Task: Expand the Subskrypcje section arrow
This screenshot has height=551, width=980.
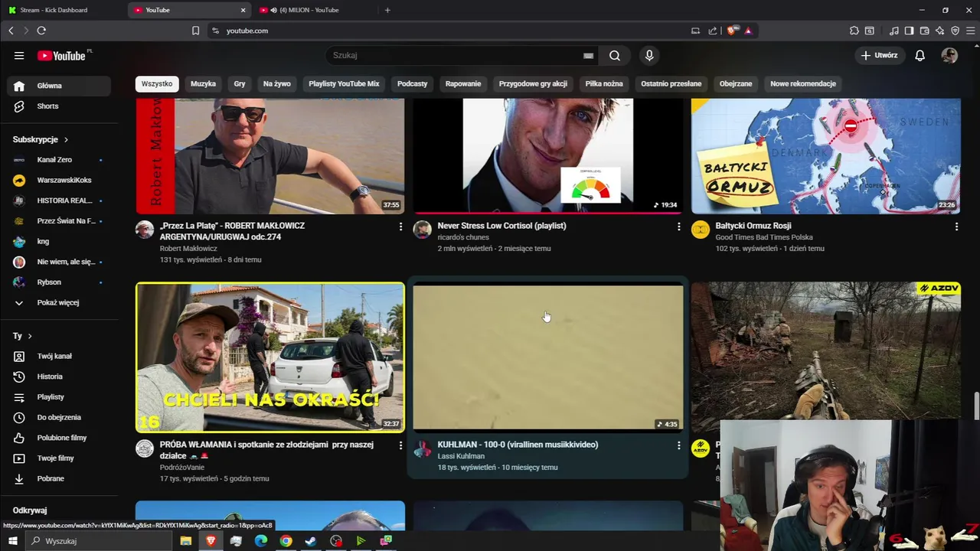Action: [x=66, y=139]
